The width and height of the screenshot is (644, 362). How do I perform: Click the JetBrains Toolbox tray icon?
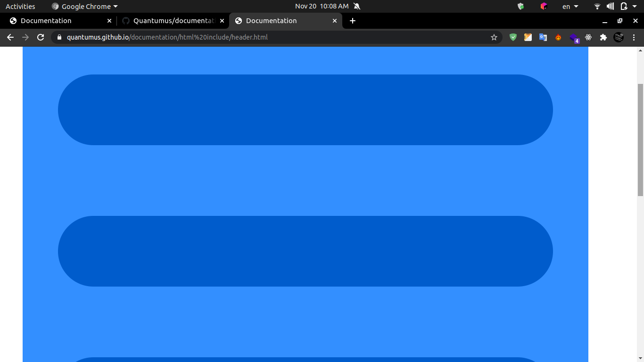point(544,6)
